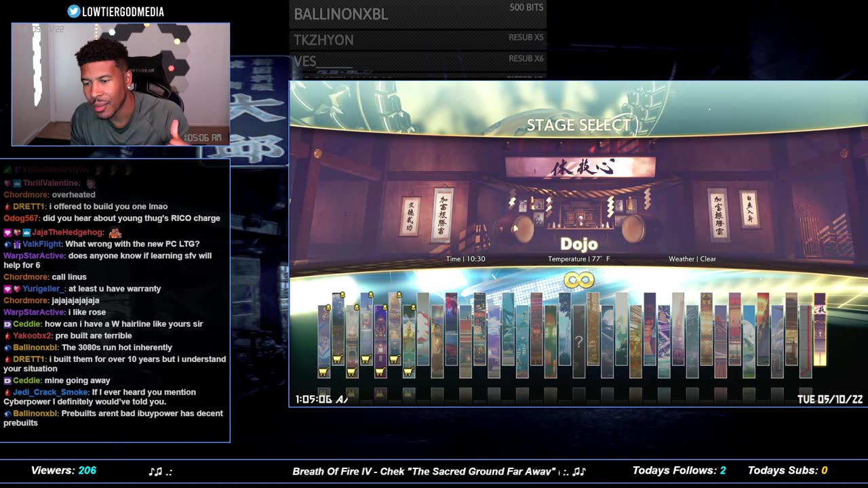The height and width of the screenshot is (488, 868).
Task: Click badge beside Ceddie 'how can i have'
Action: 7,324
